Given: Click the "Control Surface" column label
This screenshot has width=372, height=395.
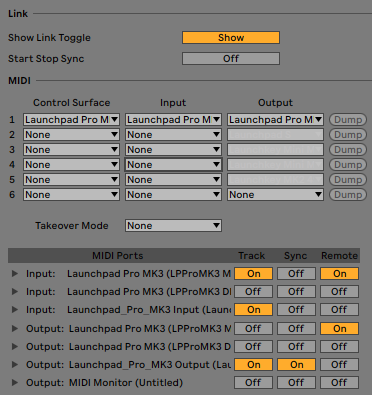Looking at the screenshot, I should (x=71, y=103).
